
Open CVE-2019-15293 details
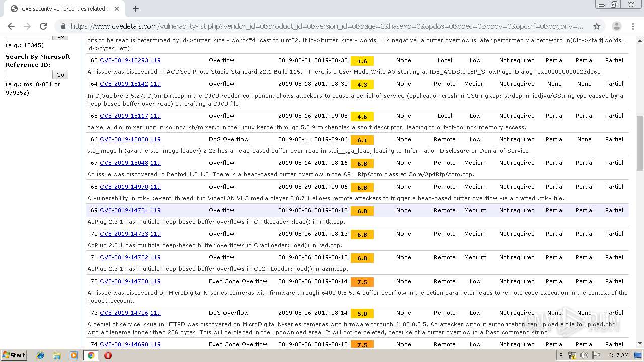point(124,60)
